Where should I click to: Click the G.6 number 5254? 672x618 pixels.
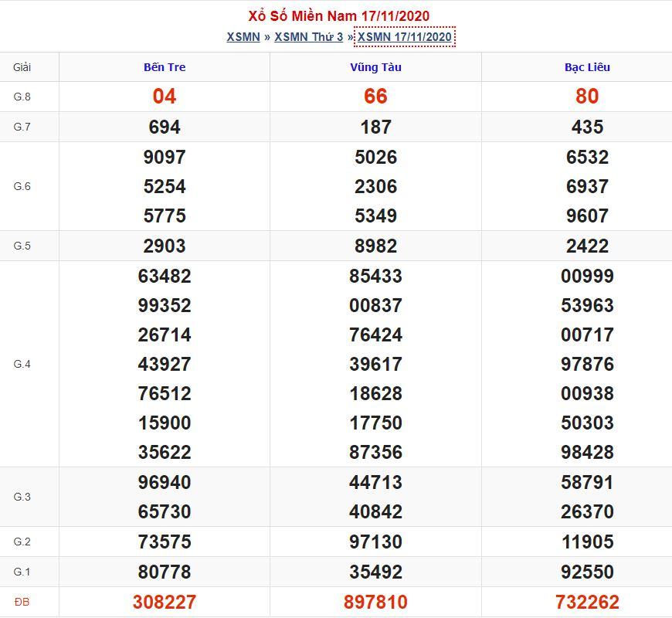point(165,187)
